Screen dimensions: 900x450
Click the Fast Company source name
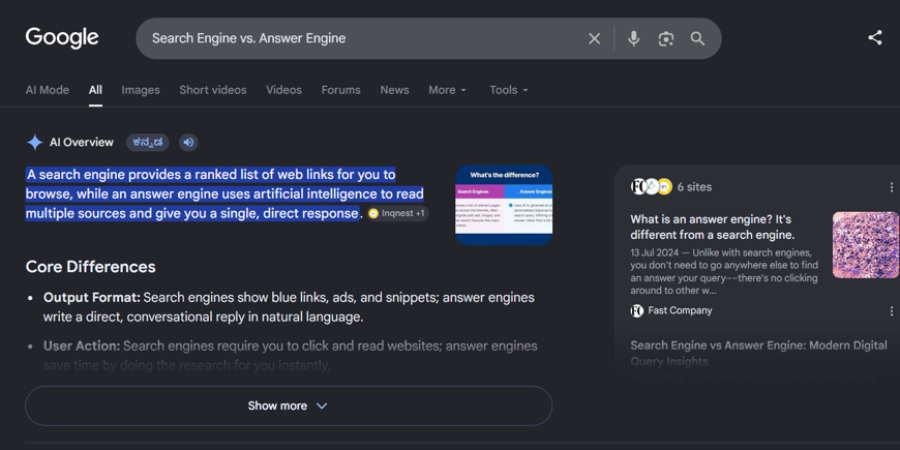point(680,311)
